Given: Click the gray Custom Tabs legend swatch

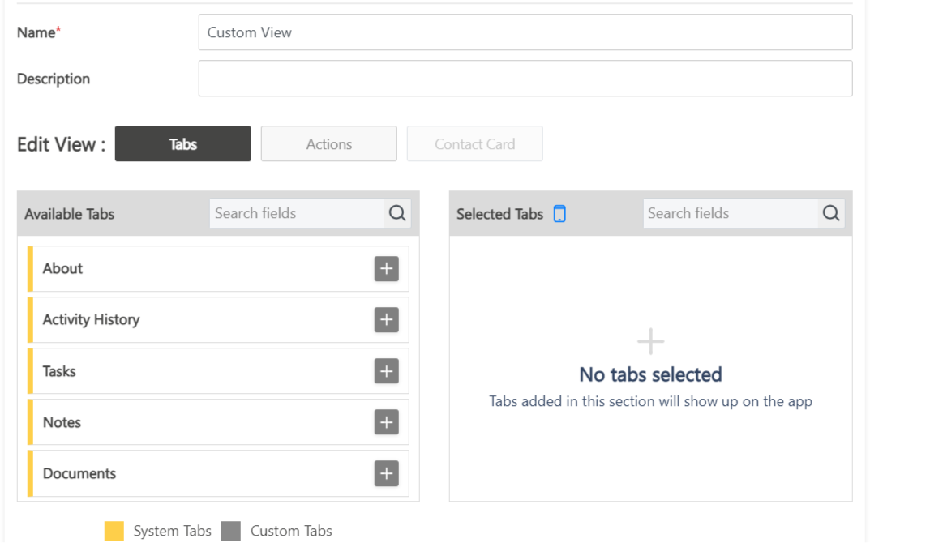Looking at the screenshot, I should click(231, 532).
